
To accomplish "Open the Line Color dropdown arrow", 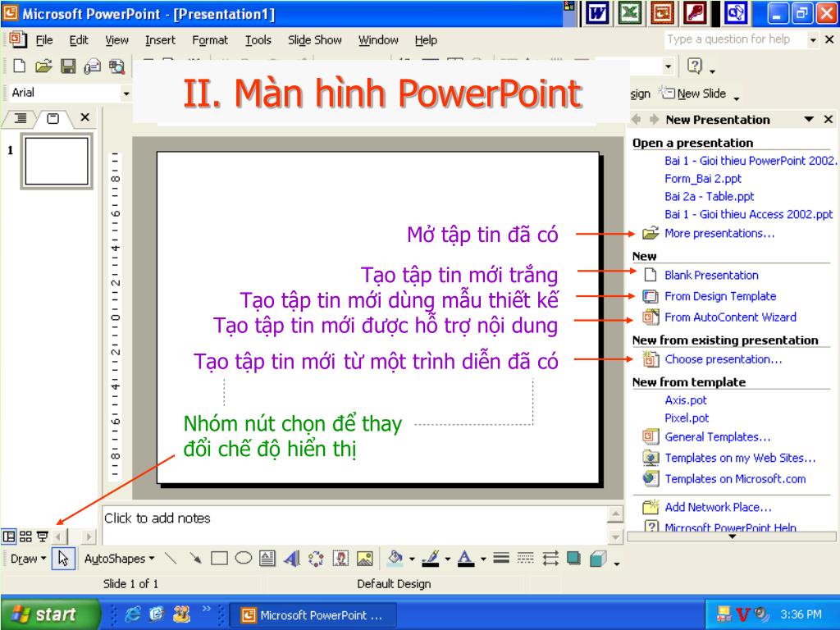I will [447, 559].
